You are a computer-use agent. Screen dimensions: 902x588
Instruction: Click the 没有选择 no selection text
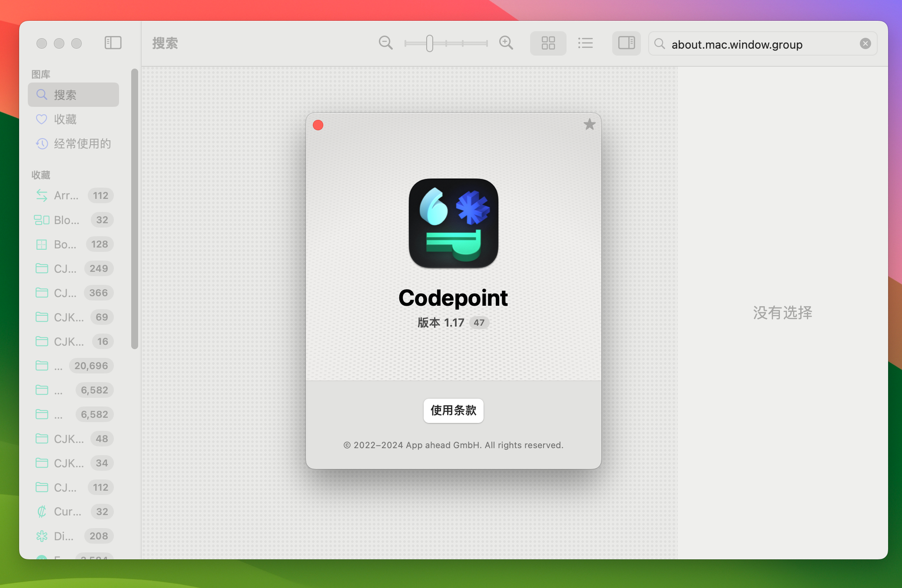783,313
